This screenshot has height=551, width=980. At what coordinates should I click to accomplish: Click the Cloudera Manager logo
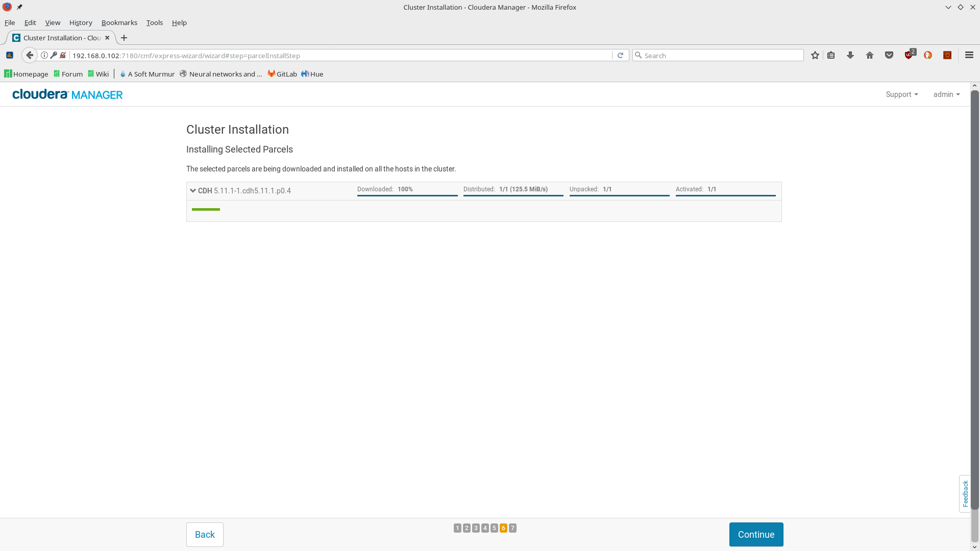67,94
